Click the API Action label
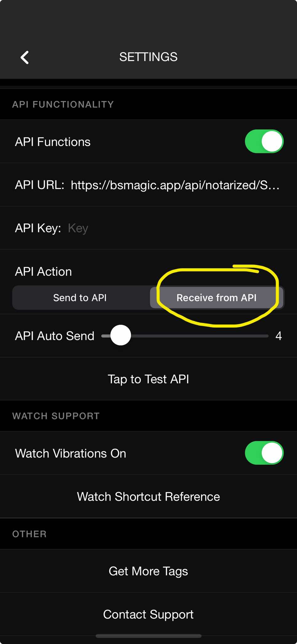Image resolution: width=297 pixels, height=644 pixels. (x=44, y=271)
